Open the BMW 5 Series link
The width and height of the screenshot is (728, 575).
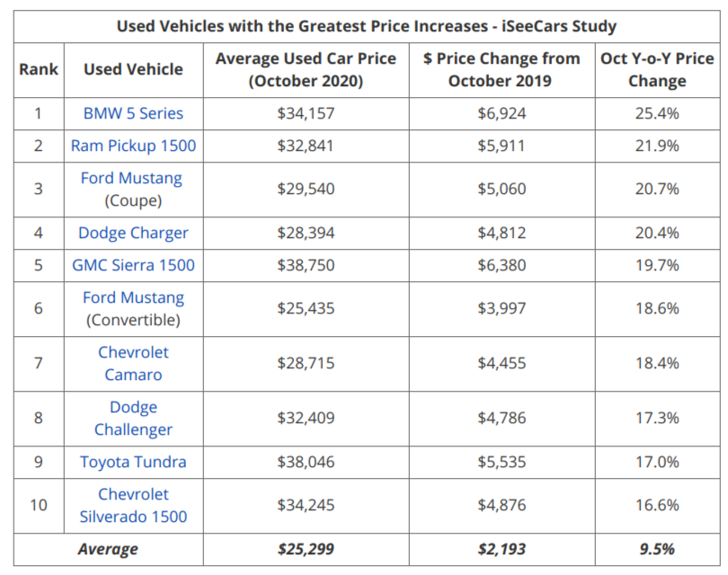(133, 113)
